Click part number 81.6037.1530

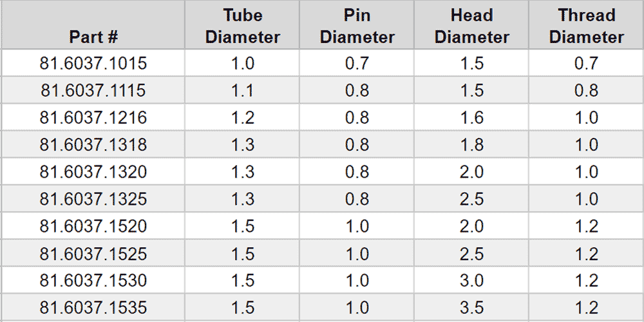[x=93, y=279]
